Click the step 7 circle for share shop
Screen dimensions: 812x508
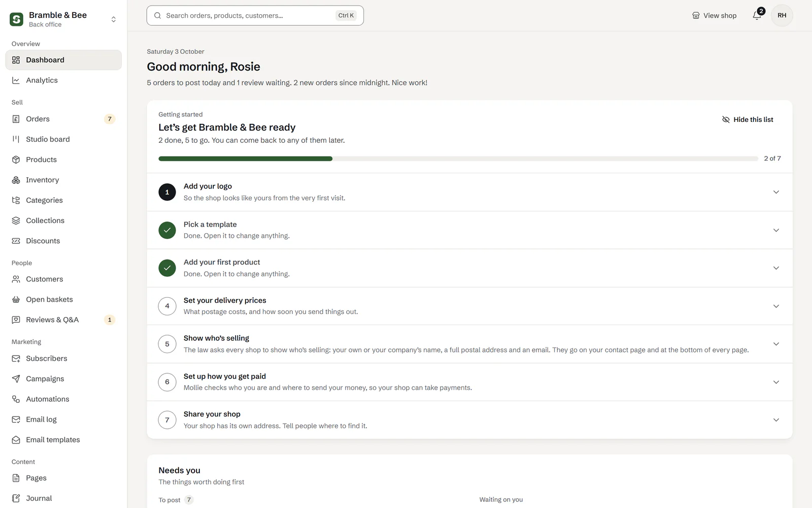(167, 420)
